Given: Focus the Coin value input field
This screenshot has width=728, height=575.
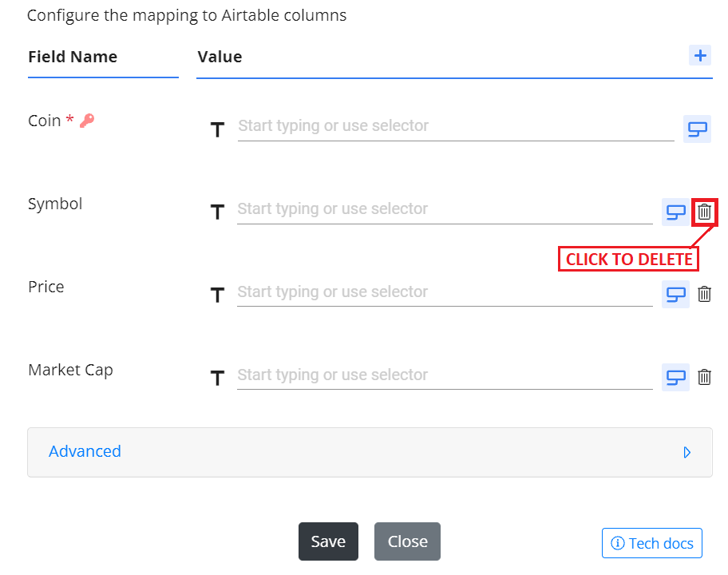Looking at the screenshot, I should 456,127.
